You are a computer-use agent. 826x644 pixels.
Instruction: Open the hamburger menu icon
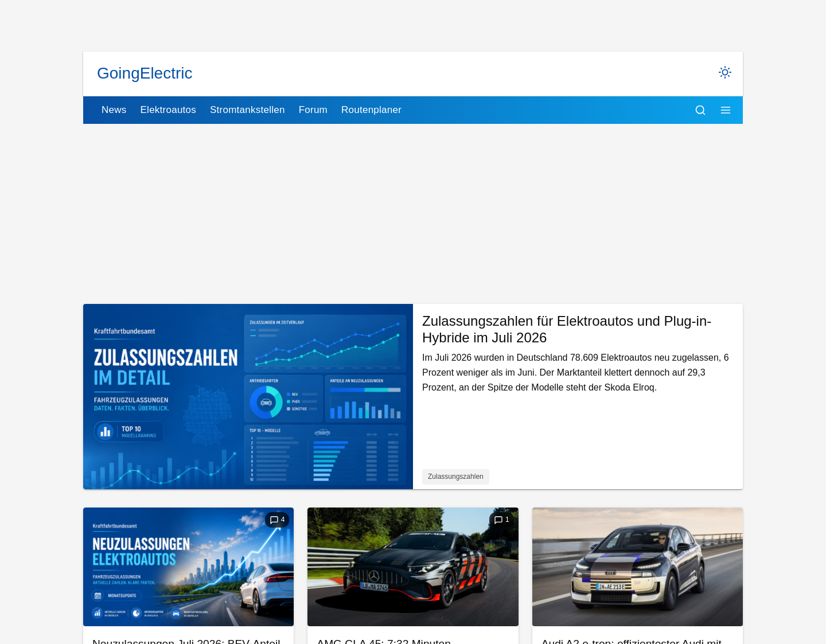click(x=726, y=110)
